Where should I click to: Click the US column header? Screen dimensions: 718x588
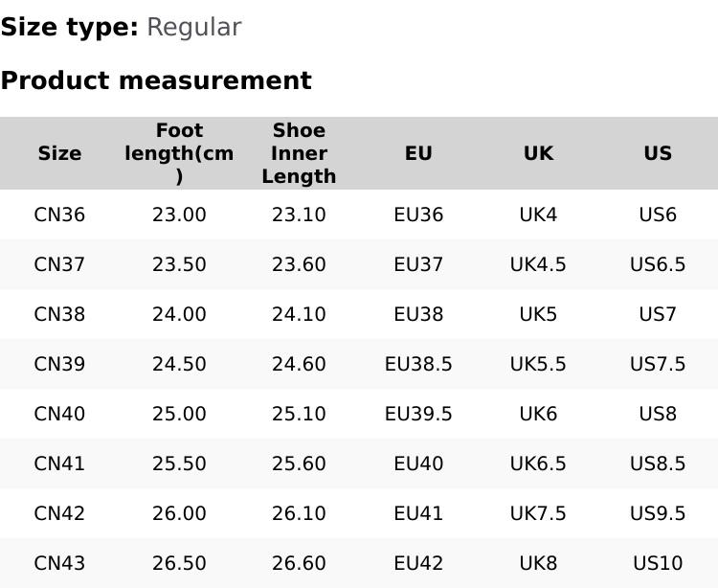[x=658, y=153]
